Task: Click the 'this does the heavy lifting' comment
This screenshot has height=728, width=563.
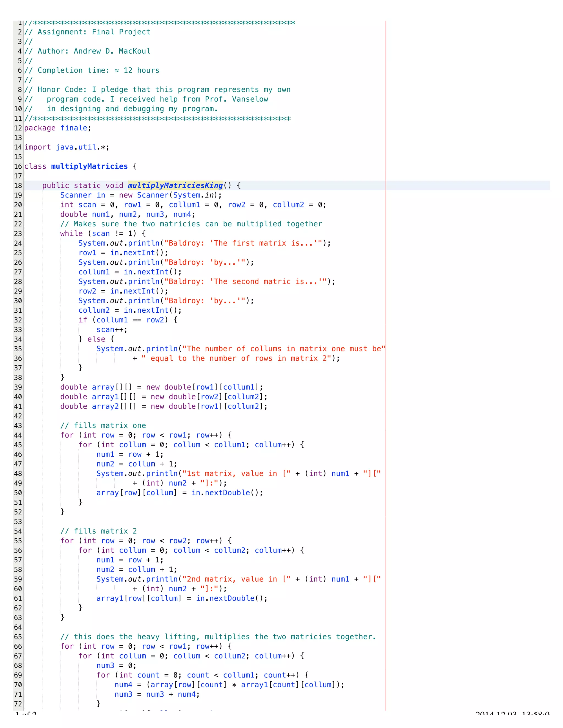Action: click(218, 637)
